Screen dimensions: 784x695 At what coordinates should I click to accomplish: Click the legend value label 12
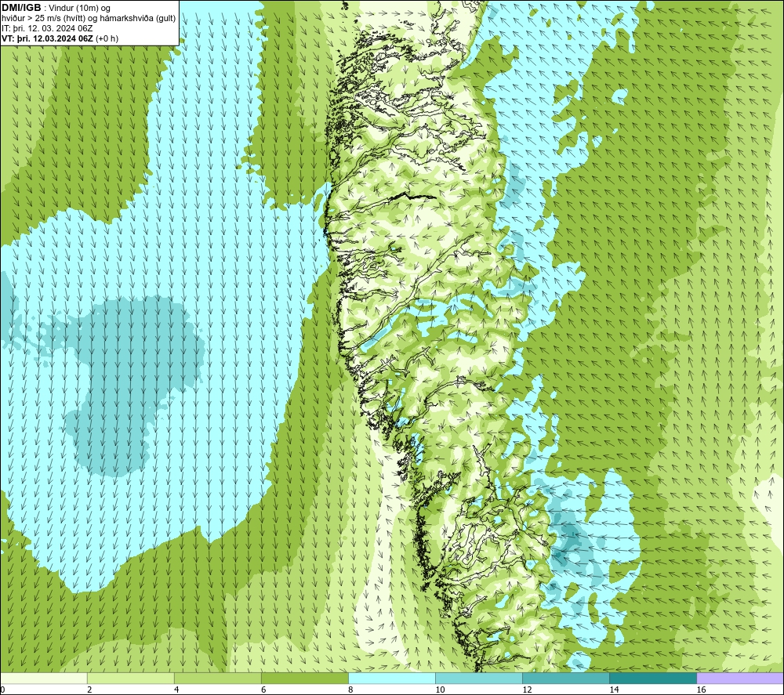click(x=527, y=690)
